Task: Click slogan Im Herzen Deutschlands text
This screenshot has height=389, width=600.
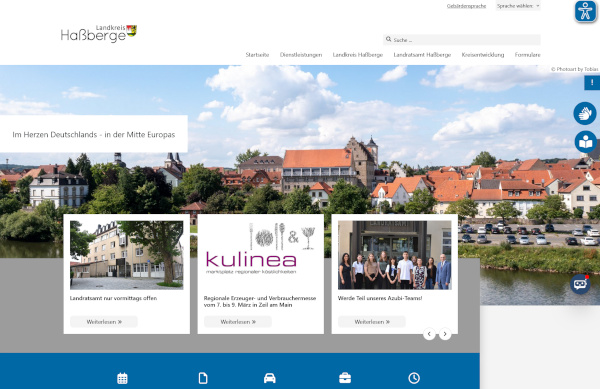Action: [94, 135]
